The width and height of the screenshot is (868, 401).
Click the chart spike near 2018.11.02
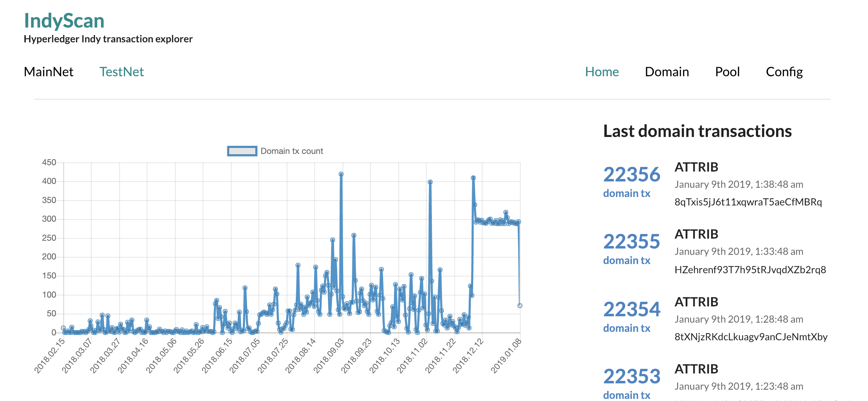click(430, 182)
